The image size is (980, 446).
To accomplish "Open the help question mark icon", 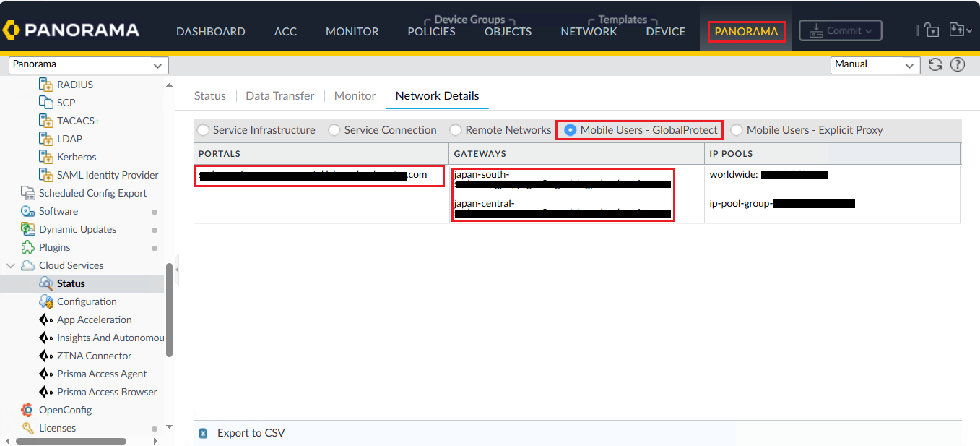I will click(958, 64).
